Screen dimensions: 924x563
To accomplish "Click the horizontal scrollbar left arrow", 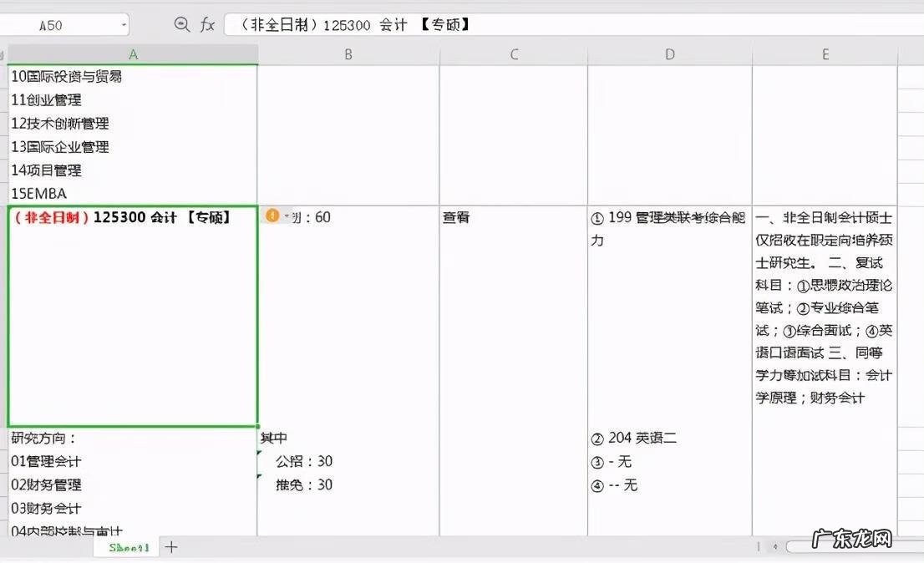I will click(x=775, y=547).
